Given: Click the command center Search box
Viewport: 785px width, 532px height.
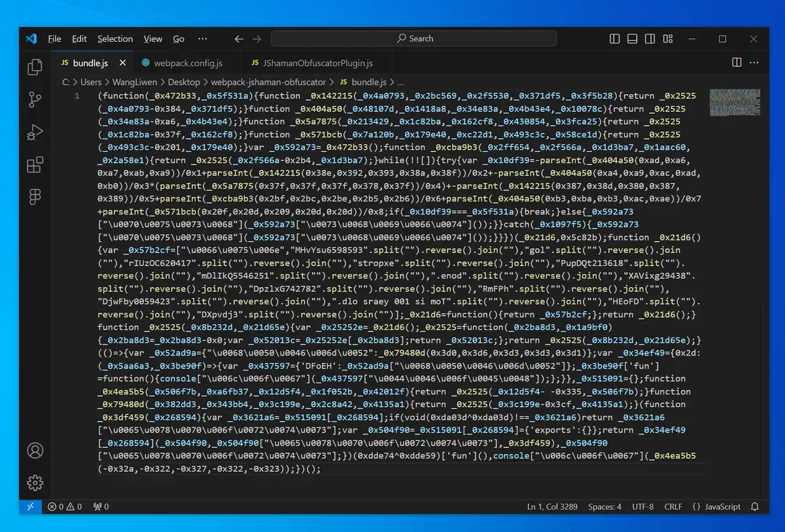Looking at the screenshot, I should [x=413, y=39].
